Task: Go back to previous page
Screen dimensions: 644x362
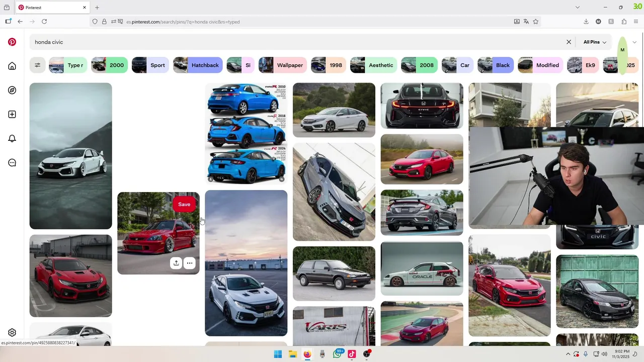Action: tap(20, 22)
